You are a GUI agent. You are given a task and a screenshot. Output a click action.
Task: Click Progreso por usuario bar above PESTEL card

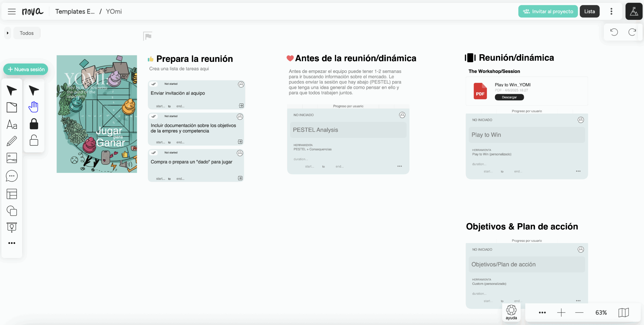348,106
